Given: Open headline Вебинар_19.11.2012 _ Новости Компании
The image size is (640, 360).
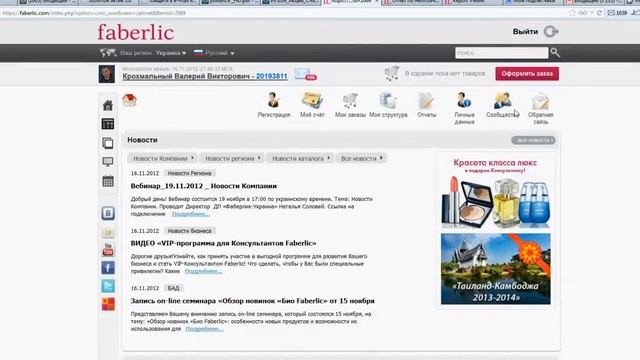Looking at the screenshot, I should click(x=204, y=186).
